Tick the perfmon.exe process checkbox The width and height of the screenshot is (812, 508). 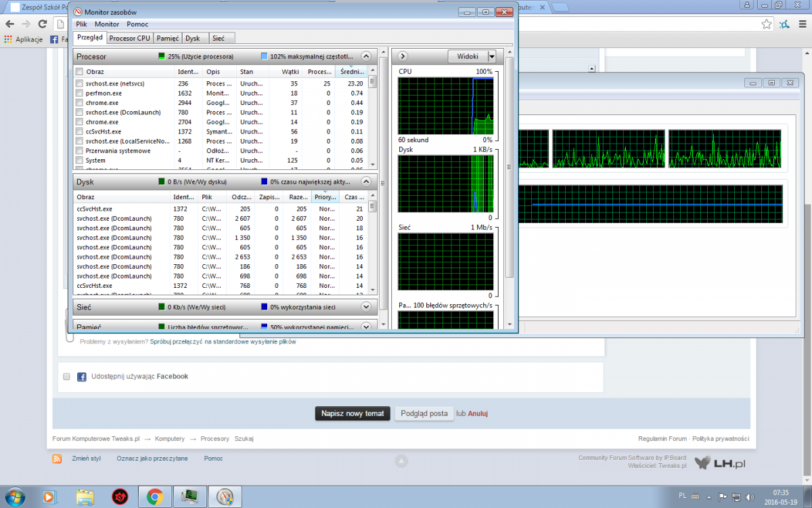pyautogui.click(x=80, y=93)
